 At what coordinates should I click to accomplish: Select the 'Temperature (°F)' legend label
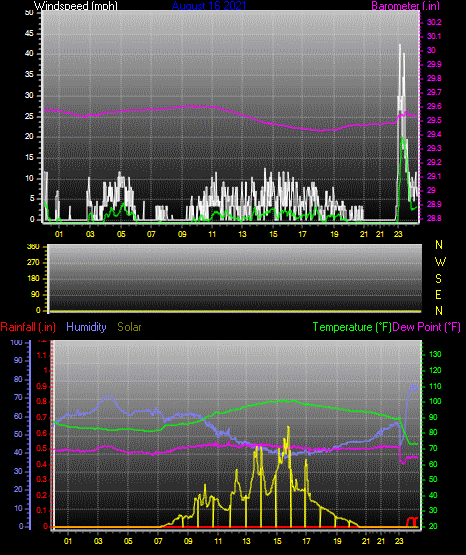coord(352,327)
